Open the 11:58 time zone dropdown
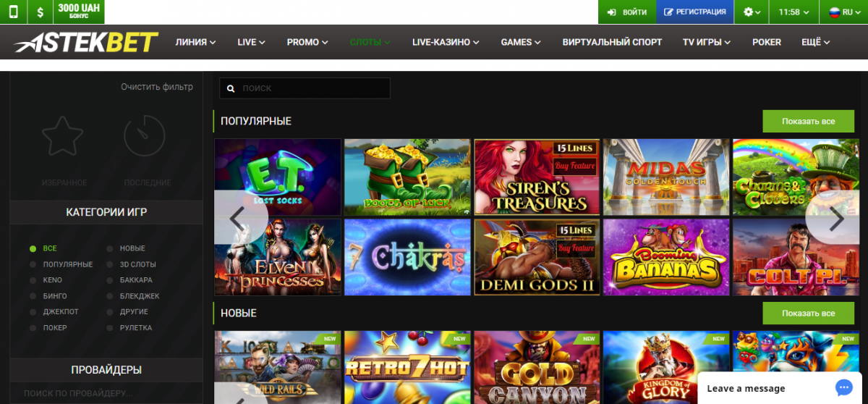 794,12
